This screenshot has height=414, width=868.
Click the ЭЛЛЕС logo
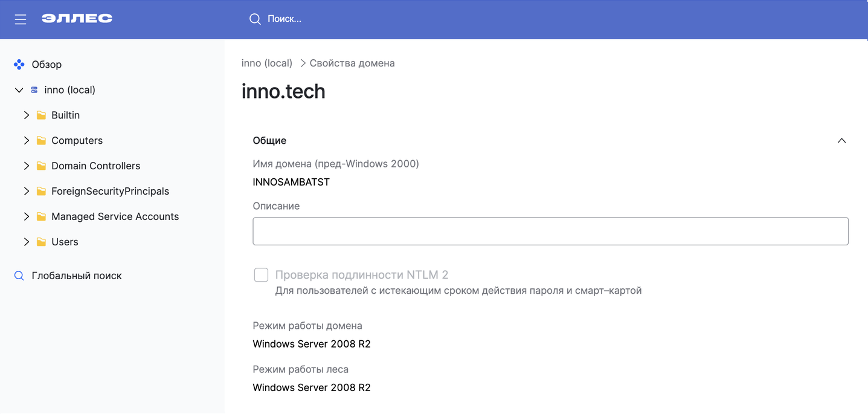coord(77,18)
